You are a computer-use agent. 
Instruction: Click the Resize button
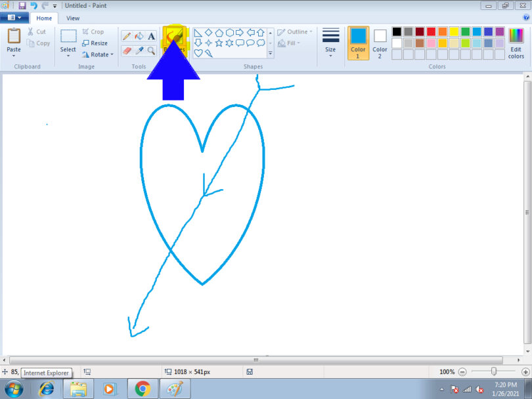pyautogui.click(x=97, y=43)
